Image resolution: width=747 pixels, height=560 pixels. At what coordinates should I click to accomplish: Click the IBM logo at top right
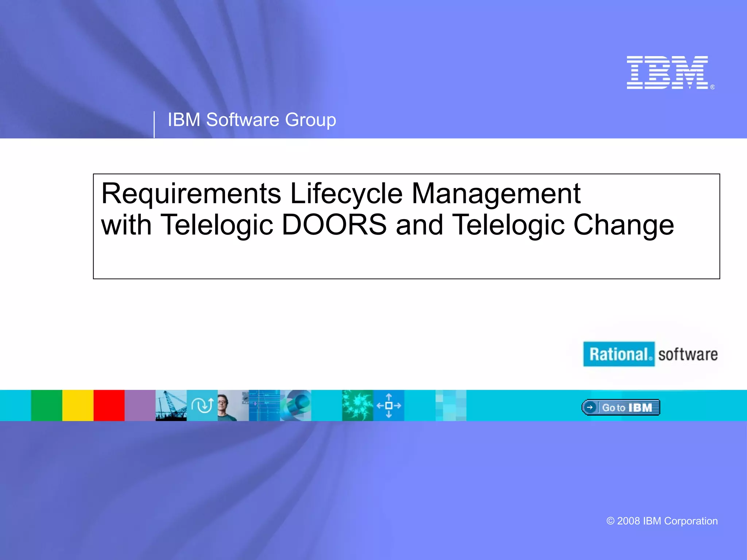point(668,72)
